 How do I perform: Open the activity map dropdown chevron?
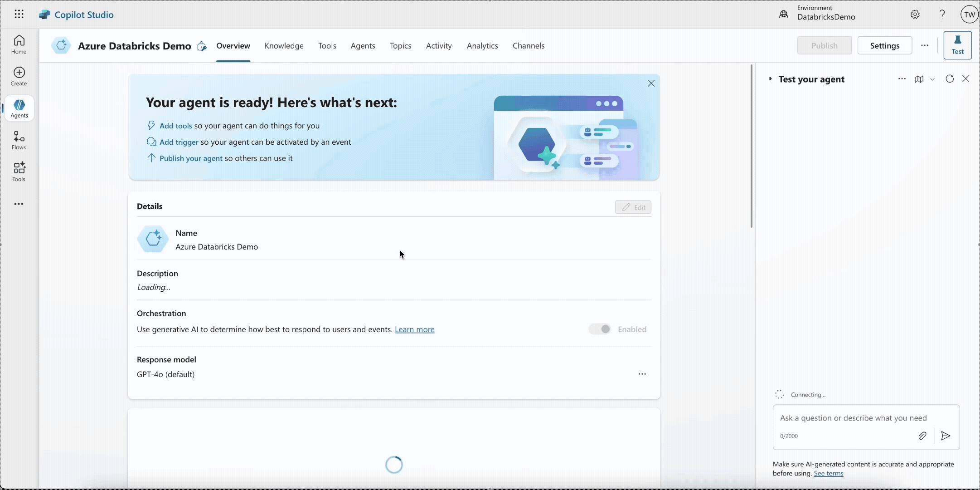tap(932, 79)
